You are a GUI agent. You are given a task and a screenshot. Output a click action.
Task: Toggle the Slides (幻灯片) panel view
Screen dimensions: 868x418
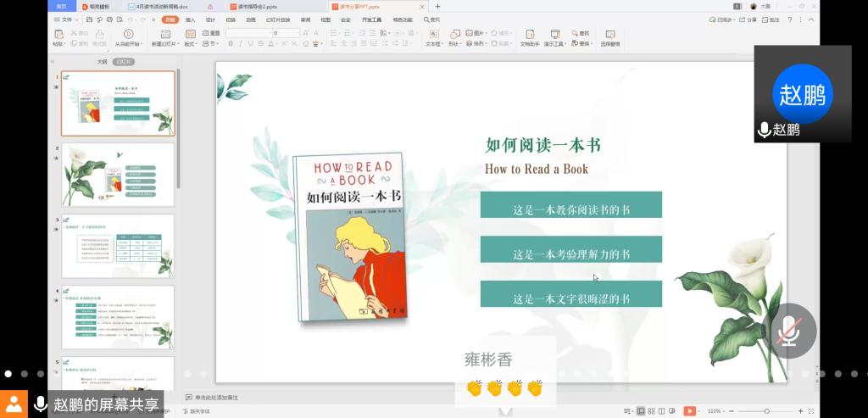click(124, 62)
